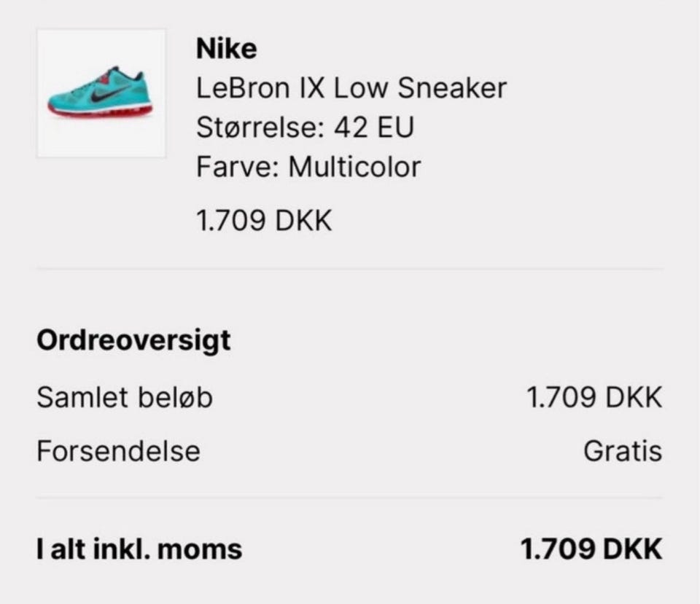Click the Gratis shipping value
The width and height of the screenshot is (700, 604).
click(622, 451)
